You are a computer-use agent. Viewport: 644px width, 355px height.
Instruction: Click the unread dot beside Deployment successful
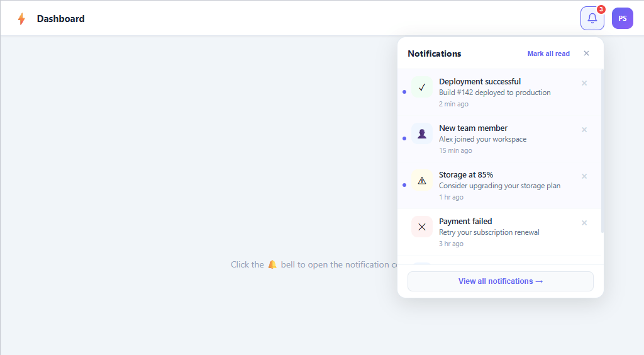click(404, 92)
